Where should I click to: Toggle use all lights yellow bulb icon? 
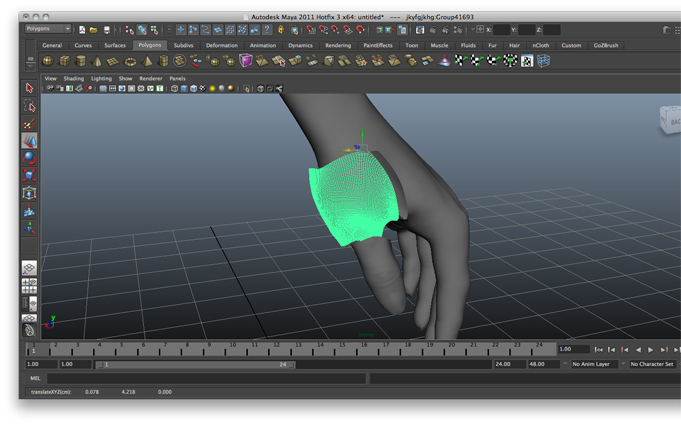click(x=212, y=89)
